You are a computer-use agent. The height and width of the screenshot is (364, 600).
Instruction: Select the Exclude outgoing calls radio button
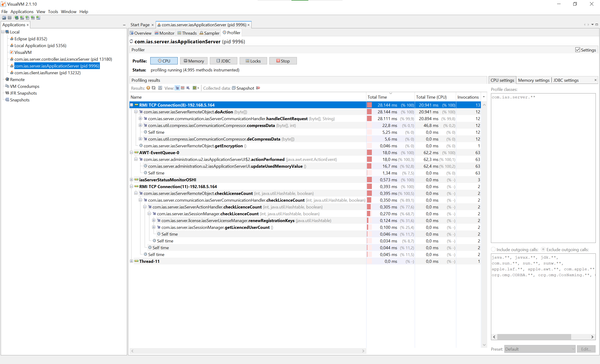pos(543,249)
